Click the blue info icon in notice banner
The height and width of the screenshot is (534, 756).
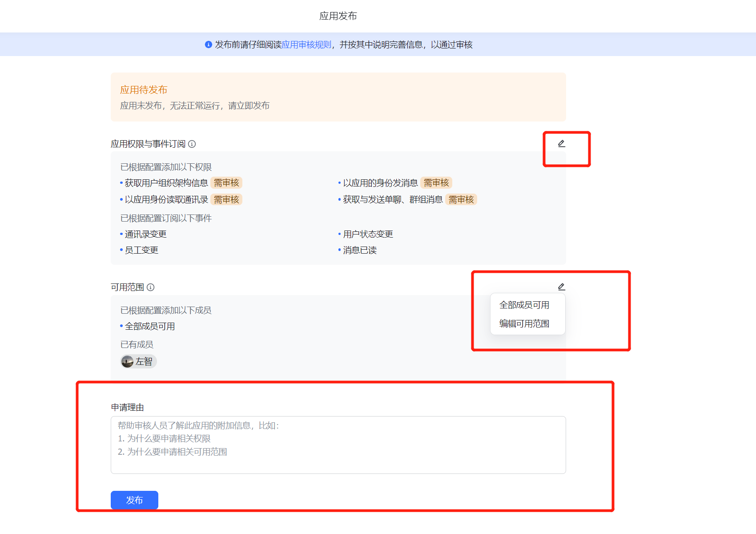pos(208,44)
